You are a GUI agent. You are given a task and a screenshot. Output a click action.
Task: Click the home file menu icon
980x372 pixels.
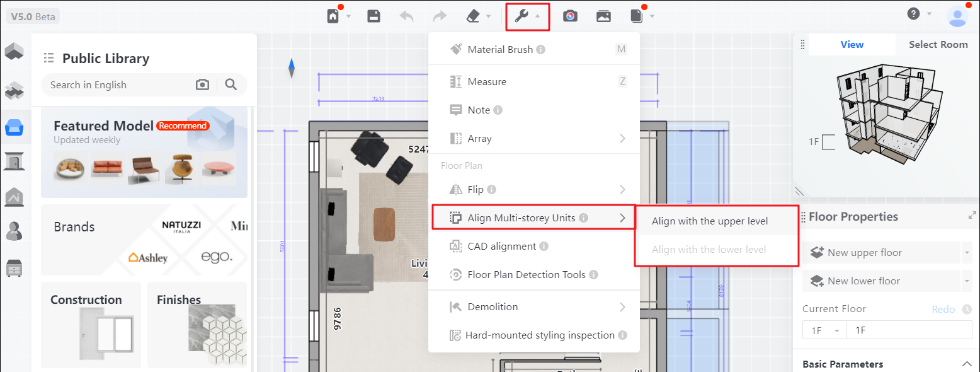333,16
